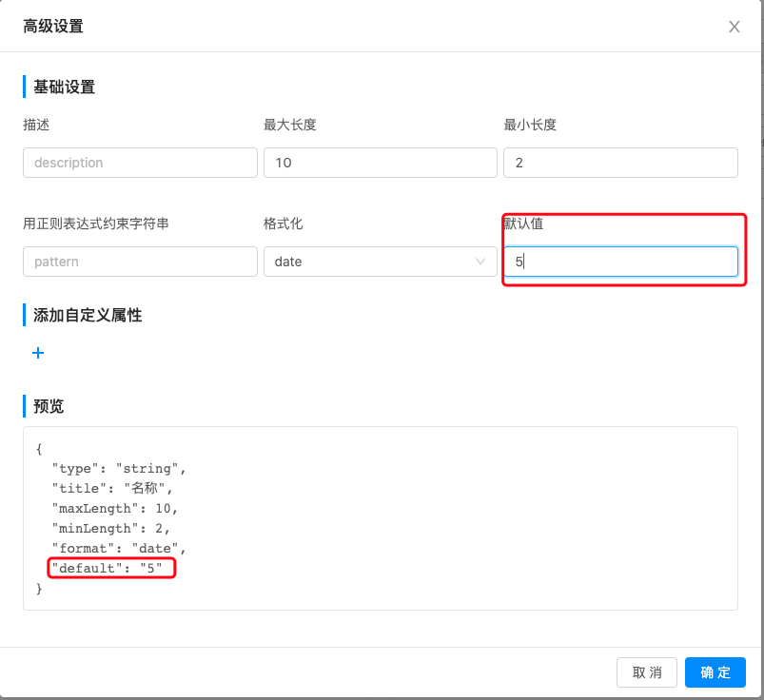This screenshot has width=764, height=700.
Task: Focus the 最小长度 field showing 2
Action: 620,163
